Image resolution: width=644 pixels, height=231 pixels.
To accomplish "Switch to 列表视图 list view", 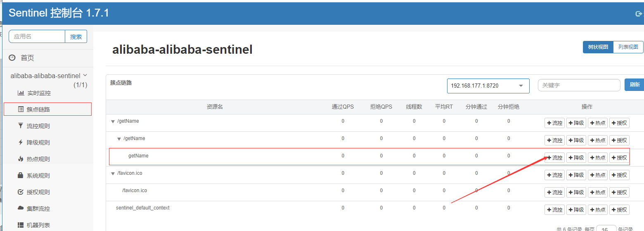I will pyautogui.click(x=628, y=47).
